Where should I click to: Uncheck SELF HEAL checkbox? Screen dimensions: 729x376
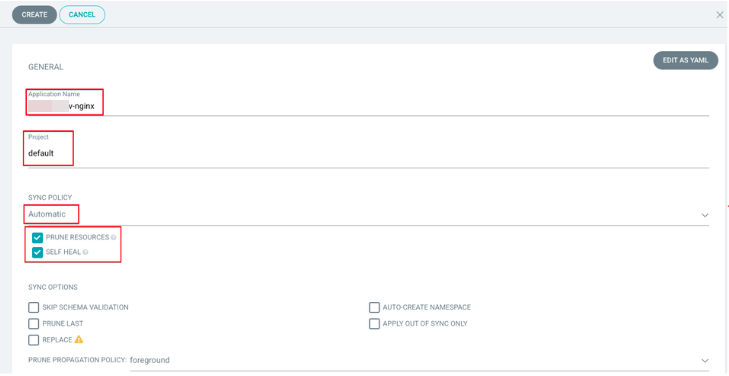coord(38,252)
